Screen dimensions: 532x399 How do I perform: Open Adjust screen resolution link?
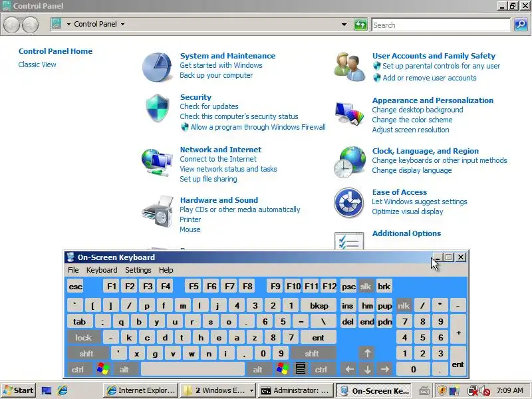point(410,130)
